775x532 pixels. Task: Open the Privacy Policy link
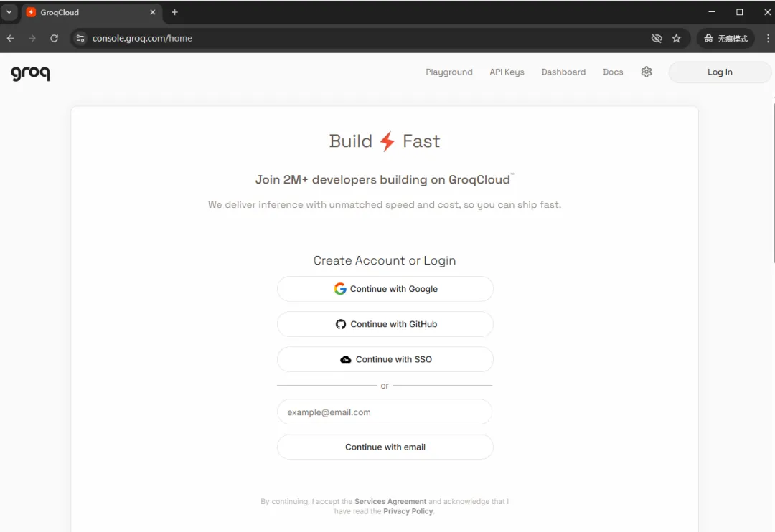click(408, 511)
